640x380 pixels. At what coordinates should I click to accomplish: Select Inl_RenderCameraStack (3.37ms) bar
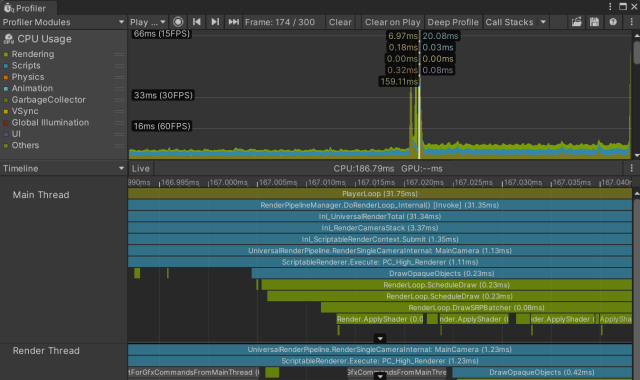(380, 228)
